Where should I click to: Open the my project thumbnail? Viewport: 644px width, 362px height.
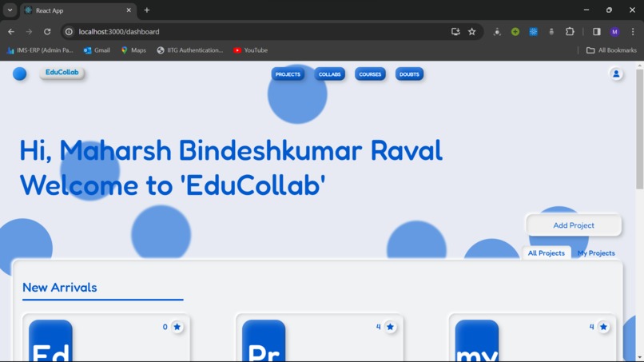click(477, 340)
